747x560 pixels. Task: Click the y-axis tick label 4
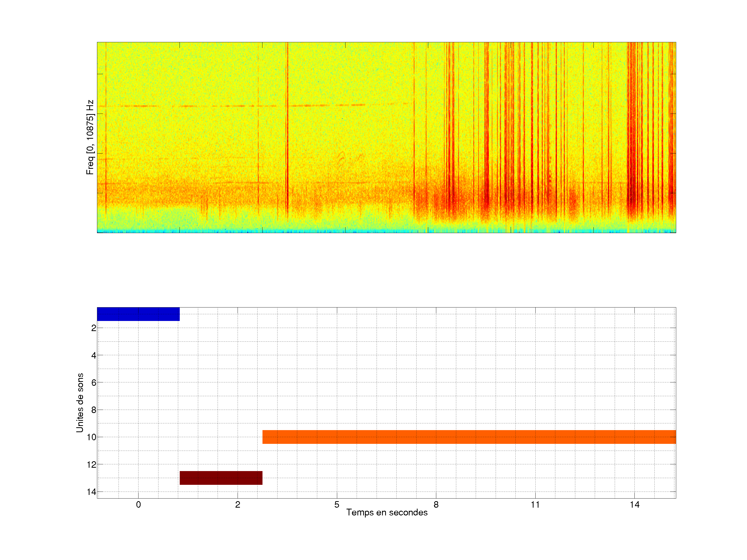tap(94, 355)
